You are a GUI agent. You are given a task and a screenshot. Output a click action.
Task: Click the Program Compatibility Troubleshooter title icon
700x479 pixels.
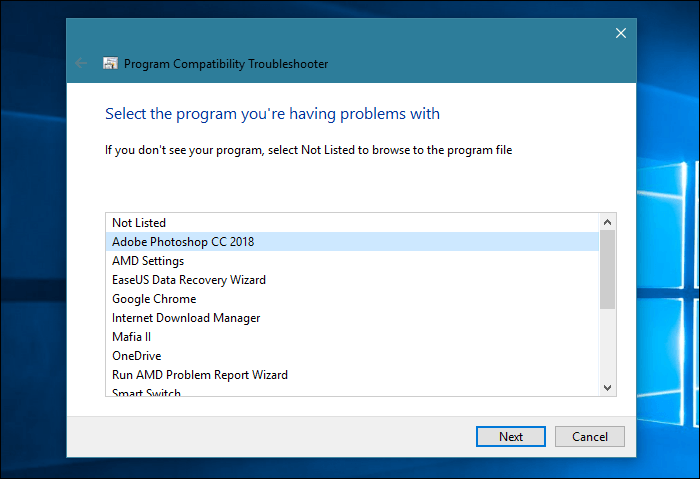[x=110, y=64]
